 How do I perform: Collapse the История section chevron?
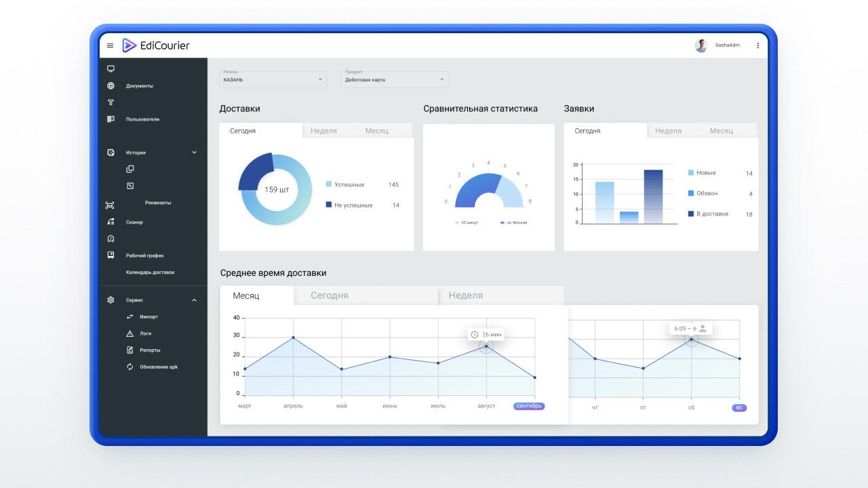[x=194, y=152]
